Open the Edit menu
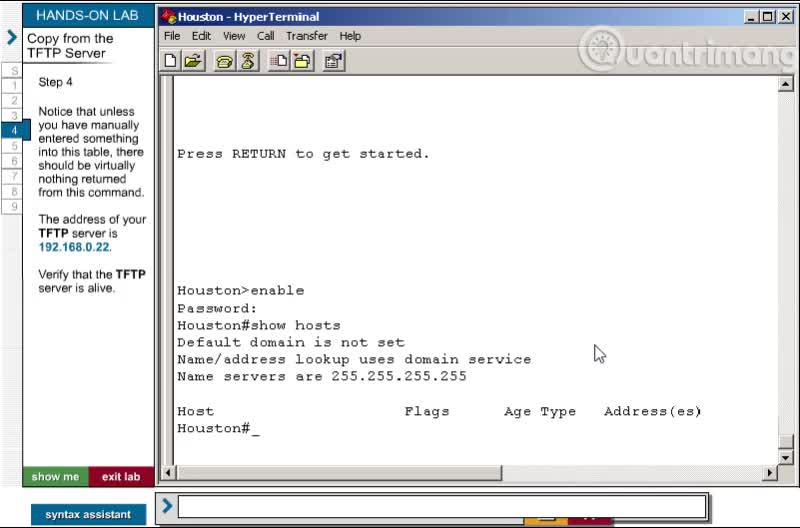The width and height of the screenshot is (800, 528). (201, 36)
